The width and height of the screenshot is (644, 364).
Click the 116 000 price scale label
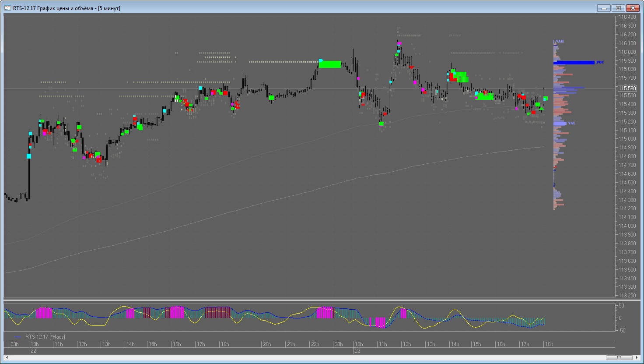pos(627,52)
